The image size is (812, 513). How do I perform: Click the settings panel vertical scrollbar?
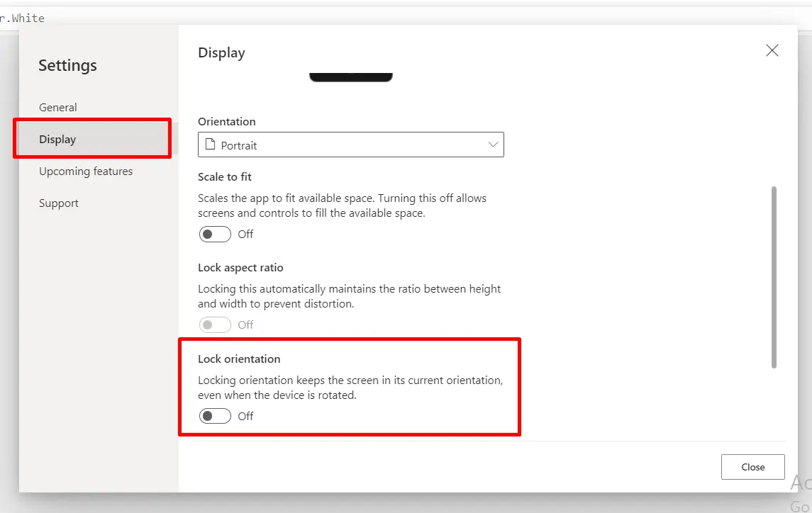point(774,277)
